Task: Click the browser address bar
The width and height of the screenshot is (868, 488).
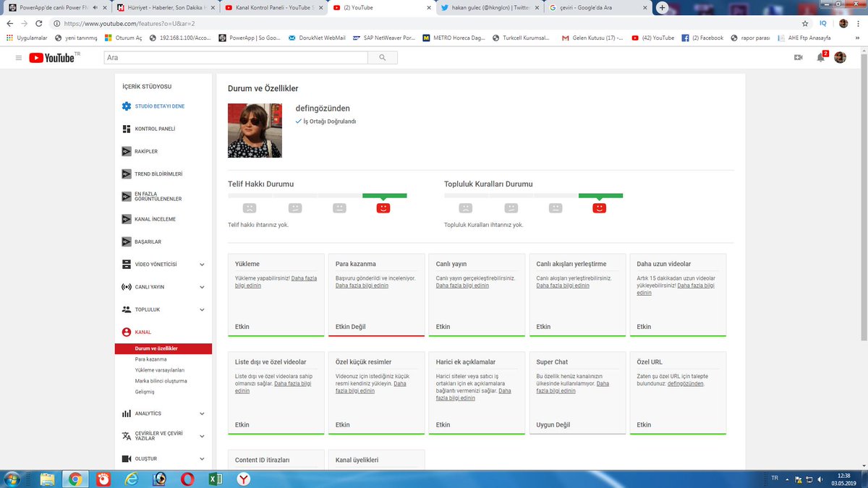Action: 427,23
